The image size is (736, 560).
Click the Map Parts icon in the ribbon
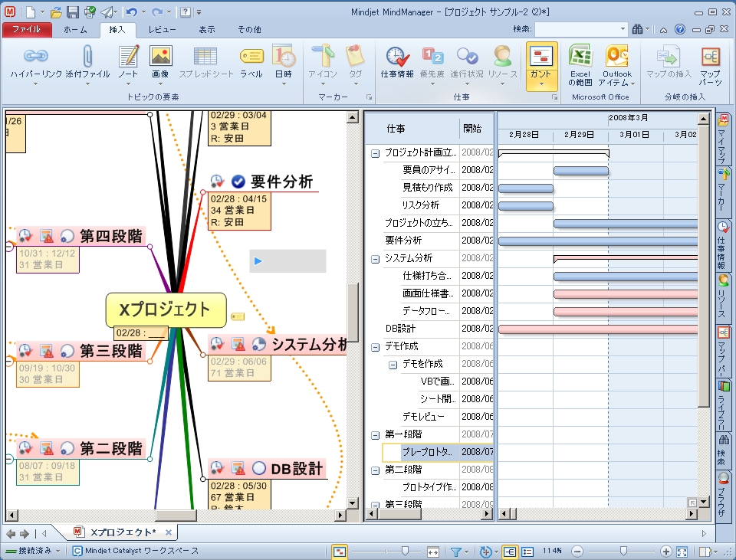(710, 56)
